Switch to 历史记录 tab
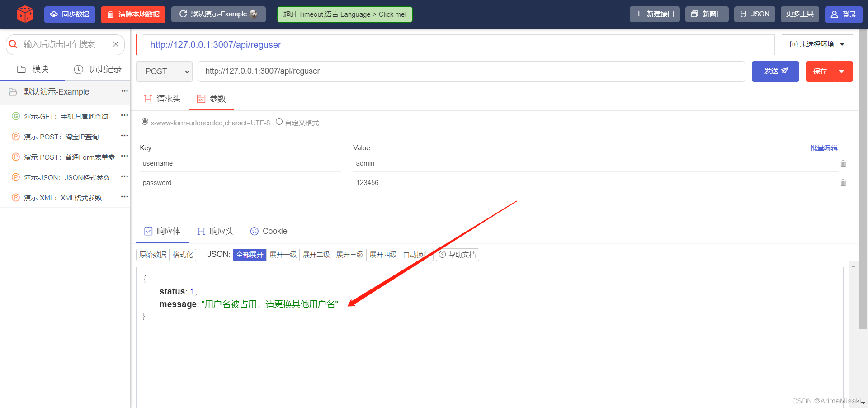Screen dimensions: 868x408 [98, 69]
